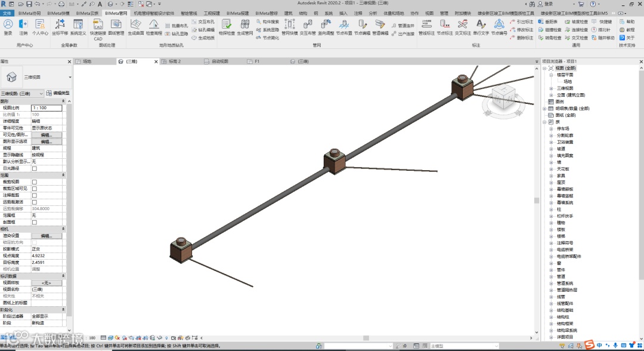The width and height of the screenshot is (644, 351).
Task: Click 编辑 button for 图形显示选项
Action: [47, 141]
